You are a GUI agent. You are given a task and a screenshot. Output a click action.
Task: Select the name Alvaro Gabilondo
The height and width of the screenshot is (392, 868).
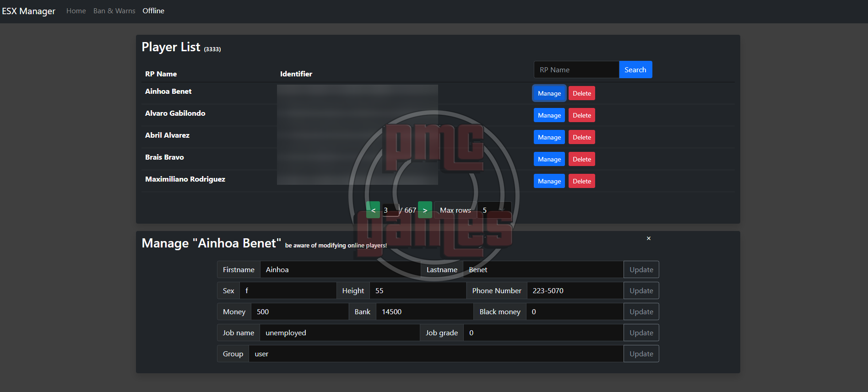click(x=175, y=113)
